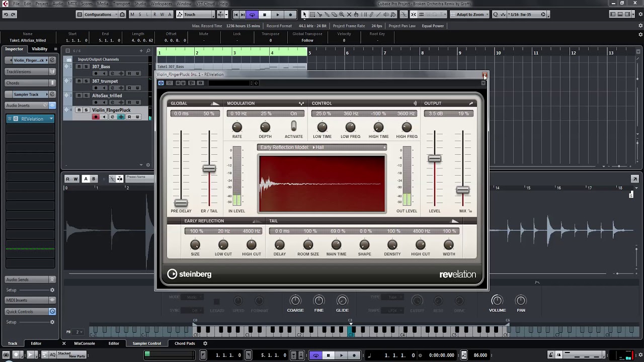Screen dimensions: 644x362
Task: Select the Object Selection arrow tool
Action: (304, 15)
